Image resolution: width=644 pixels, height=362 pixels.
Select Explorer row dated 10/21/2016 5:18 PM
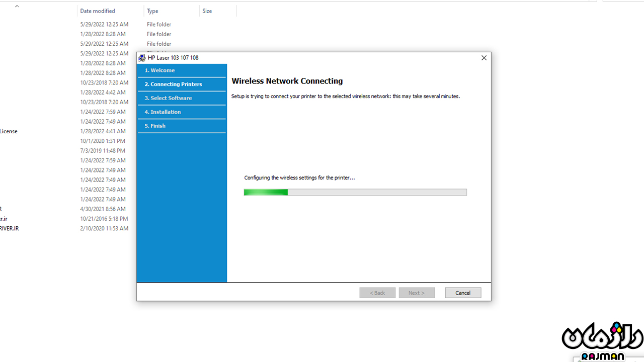pyautogui.click(x=104, y=219)
